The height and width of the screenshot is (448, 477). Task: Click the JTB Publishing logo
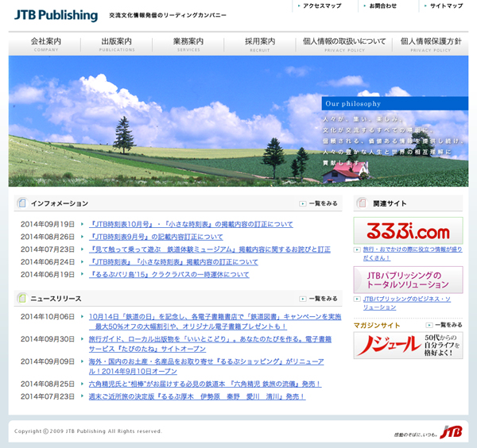56,14
